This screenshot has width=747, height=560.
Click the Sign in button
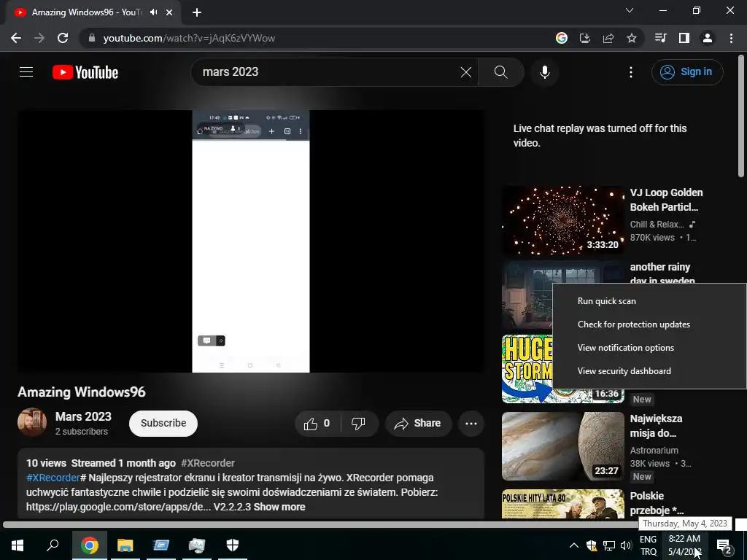687,72
